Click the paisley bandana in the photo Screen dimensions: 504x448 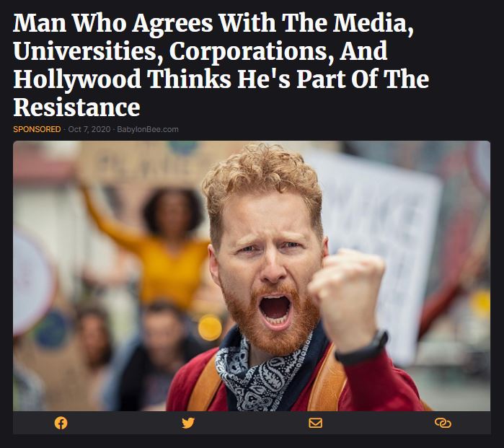click(260, 374)
